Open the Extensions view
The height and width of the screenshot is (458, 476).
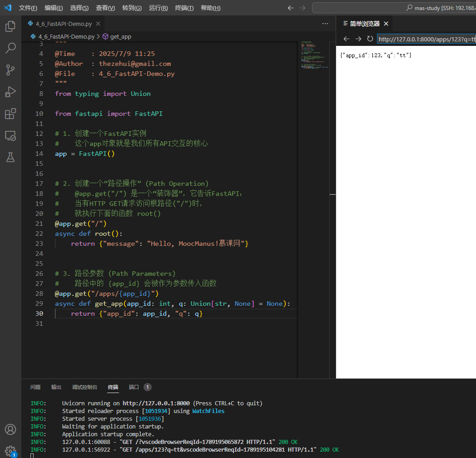tap(10, 114)
